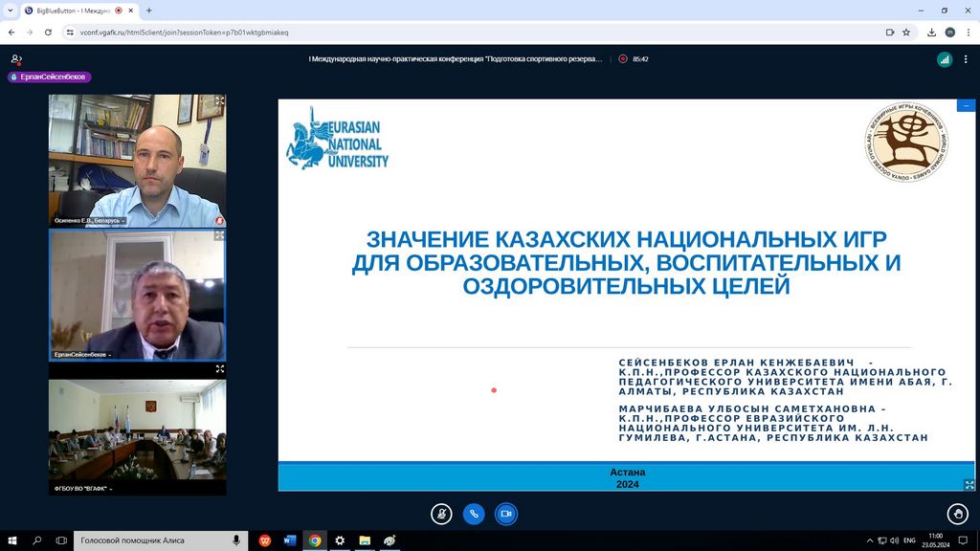Leave audio with the phone button
Viewport: 980px width, 551px height.
click(x=474, y=514)
